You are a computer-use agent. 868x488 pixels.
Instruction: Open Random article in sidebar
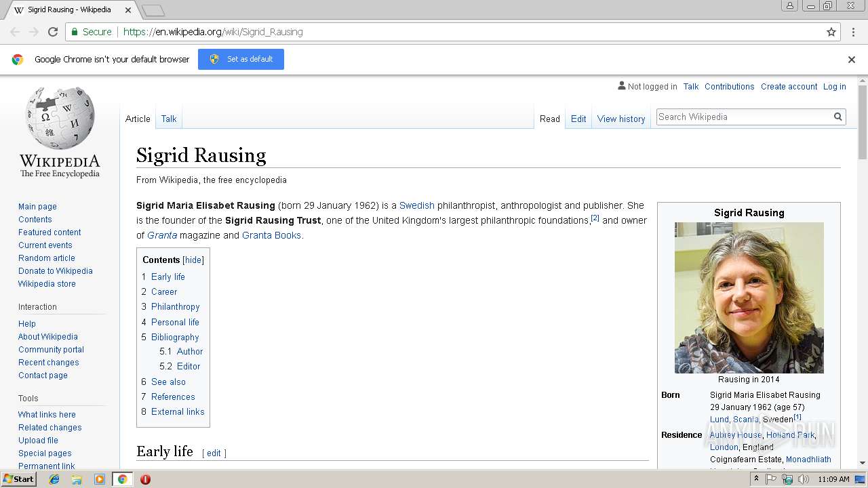click(x=47, y=258)
